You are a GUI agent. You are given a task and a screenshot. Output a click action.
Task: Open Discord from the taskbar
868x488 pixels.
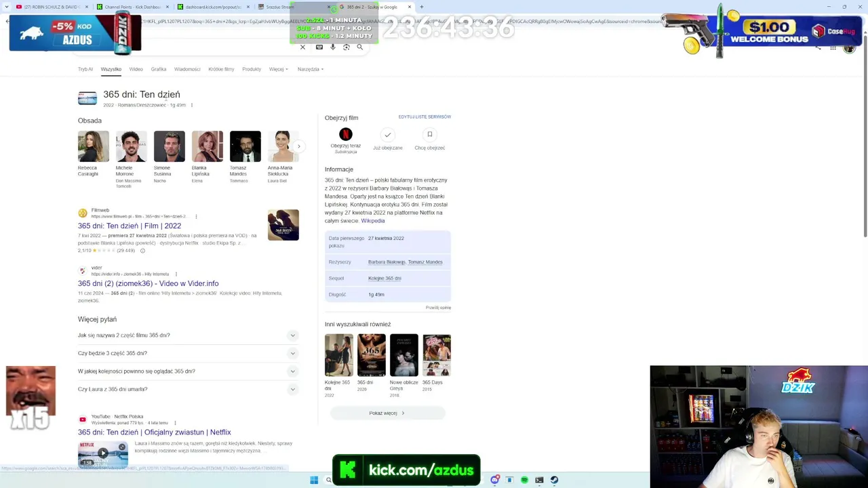[495, 480]
